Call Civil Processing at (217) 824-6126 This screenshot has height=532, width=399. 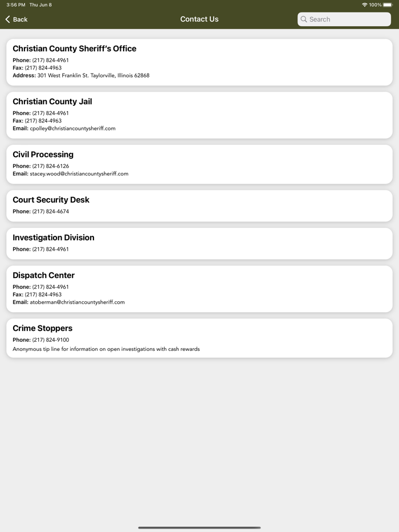click(50, 166)
